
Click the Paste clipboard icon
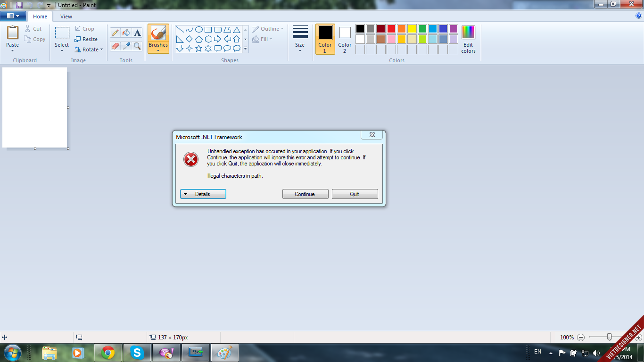click(x=13, y=33)
